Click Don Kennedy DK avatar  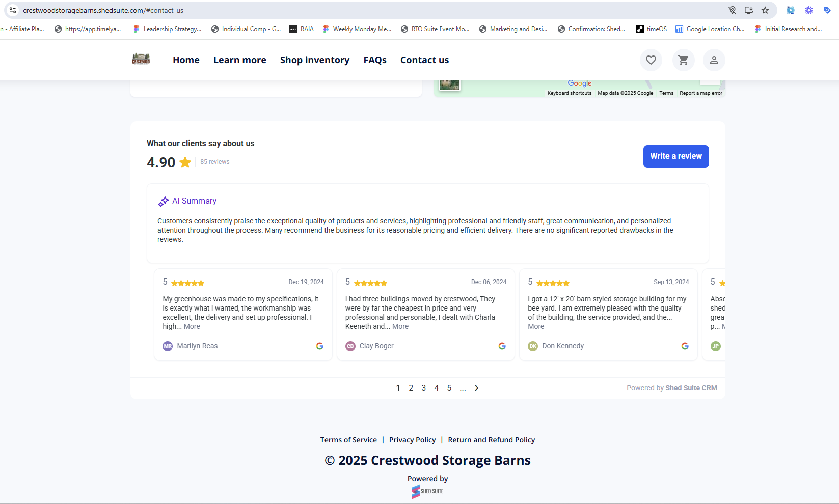point(533,346)
